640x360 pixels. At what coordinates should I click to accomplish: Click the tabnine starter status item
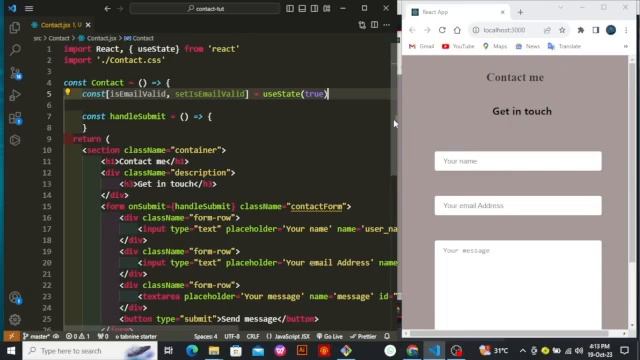(x=136, y=336)
